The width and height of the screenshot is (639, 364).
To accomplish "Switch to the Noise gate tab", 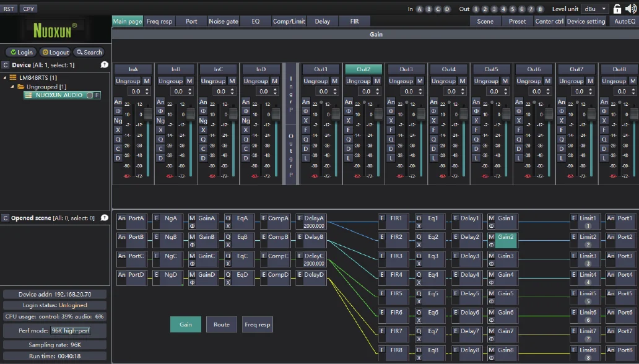I will (223, 21).
